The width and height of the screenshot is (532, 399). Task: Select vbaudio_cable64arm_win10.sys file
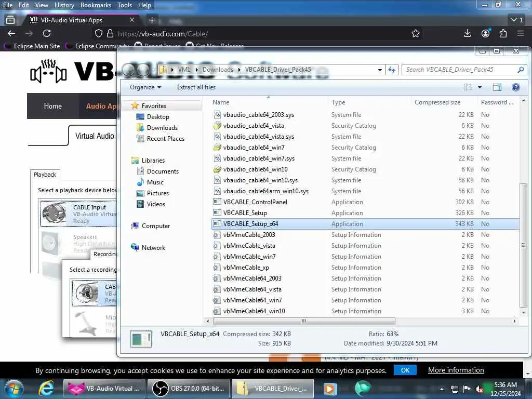pyautogui.click(x=265, y=191)
